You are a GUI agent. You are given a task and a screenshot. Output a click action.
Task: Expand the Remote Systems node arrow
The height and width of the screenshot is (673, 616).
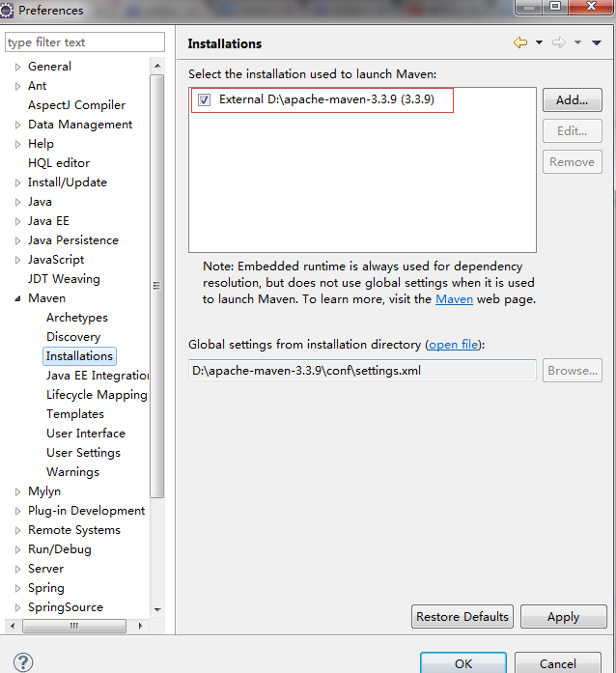pyautogui.click(x=17, y=530)
